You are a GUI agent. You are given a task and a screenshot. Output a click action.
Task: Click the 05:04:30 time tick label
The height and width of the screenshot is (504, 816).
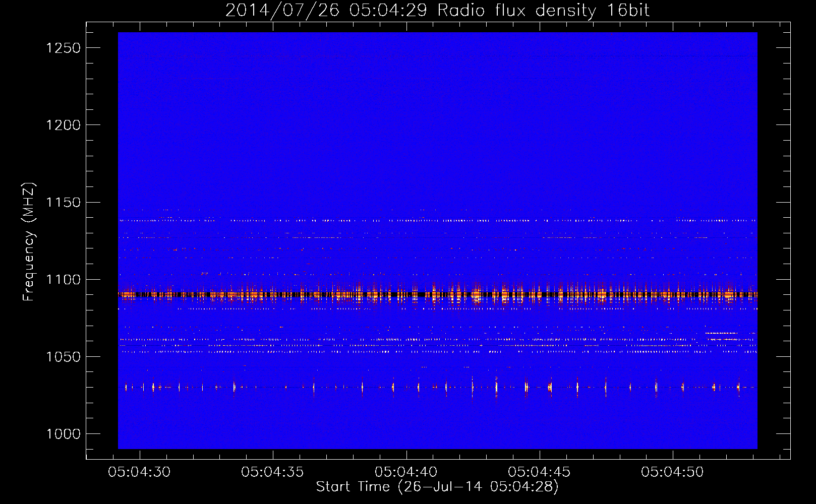click(139, 472)
